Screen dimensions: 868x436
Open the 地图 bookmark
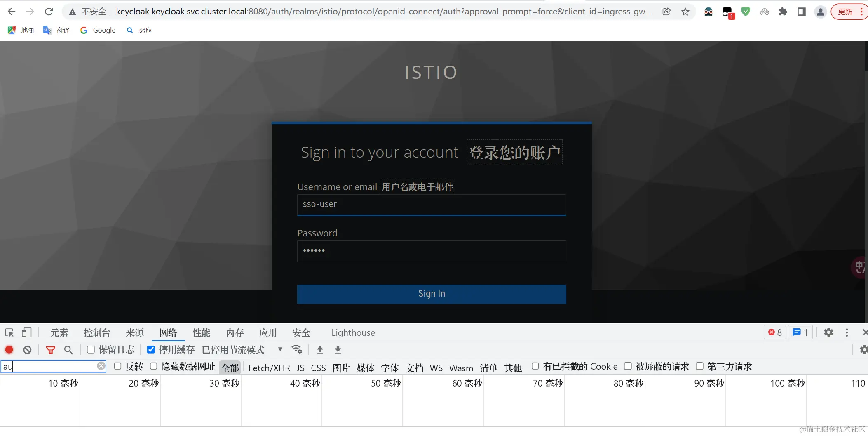[x=21, y=30]
